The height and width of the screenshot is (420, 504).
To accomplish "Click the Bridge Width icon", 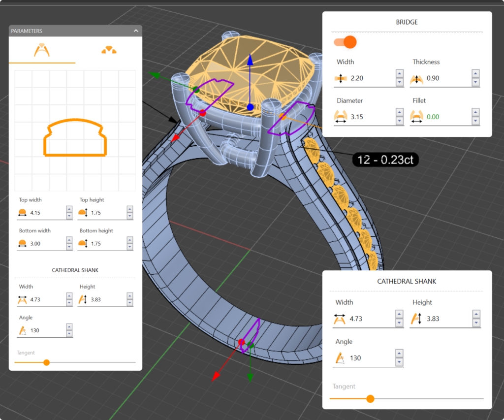I will pos(341,78).
